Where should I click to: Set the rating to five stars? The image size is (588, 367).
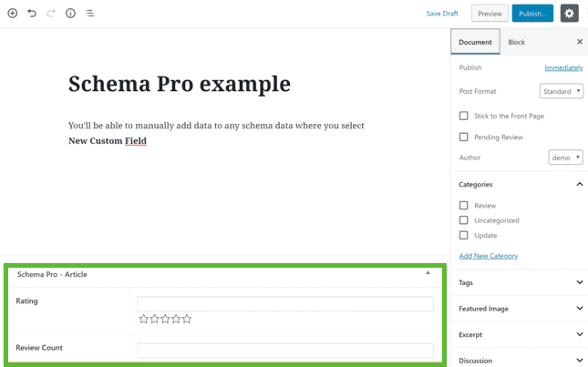pos(187,319)
